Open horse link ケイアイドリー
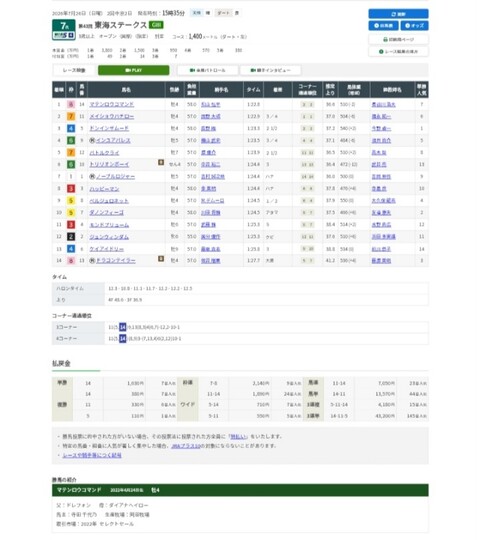The width and height of the screenshot is (480, 540). coord(106,249)
